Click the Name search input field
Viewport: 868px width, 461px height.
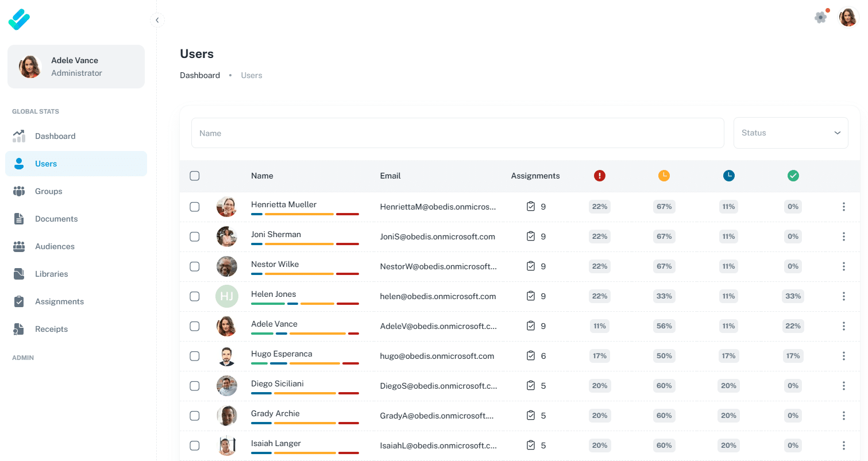[457, 133]
